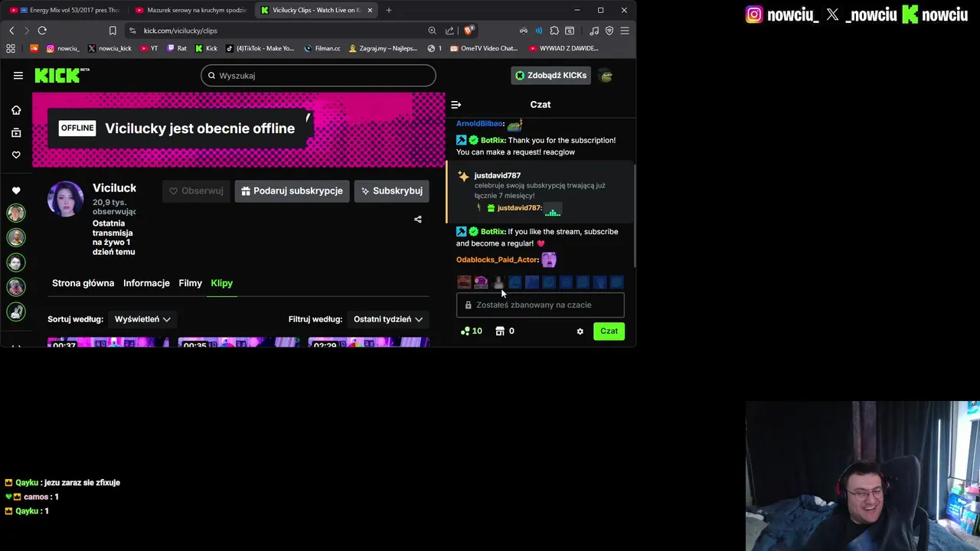Screen dimensions: 980x551
Task: Open the Instagram nowciu_ bookmark
Action: pyautogui.click(x=63, y=48)
